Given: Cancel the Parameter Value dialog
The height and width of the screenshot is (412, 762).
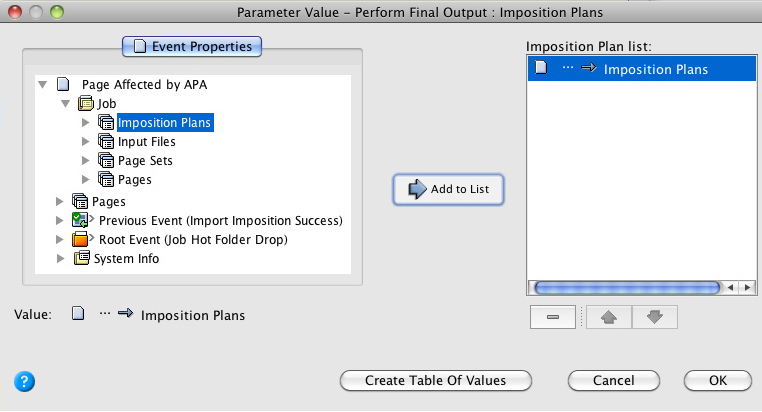Looking at the screenshot, I should (x=613, y=380).
